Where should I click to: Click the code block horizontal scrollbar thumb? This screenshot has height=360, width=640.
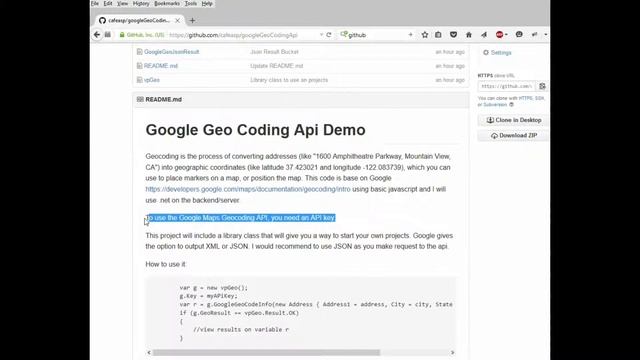[x=266, y=352]
